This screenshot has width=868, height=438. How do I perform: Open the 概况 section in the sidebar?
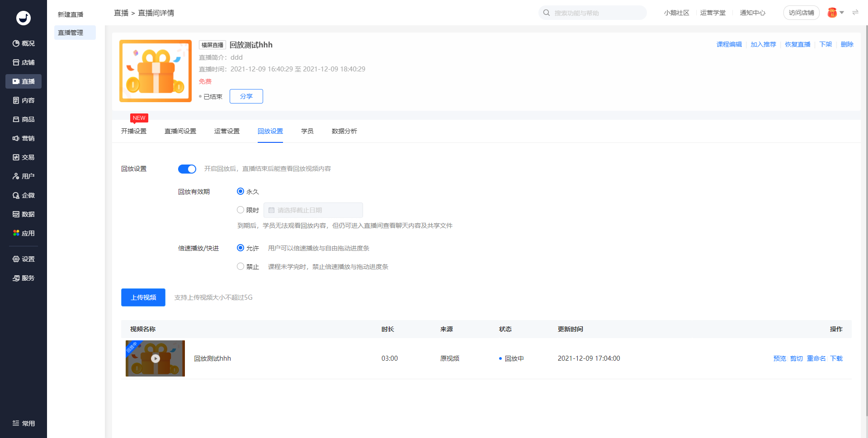click(24, 43)
